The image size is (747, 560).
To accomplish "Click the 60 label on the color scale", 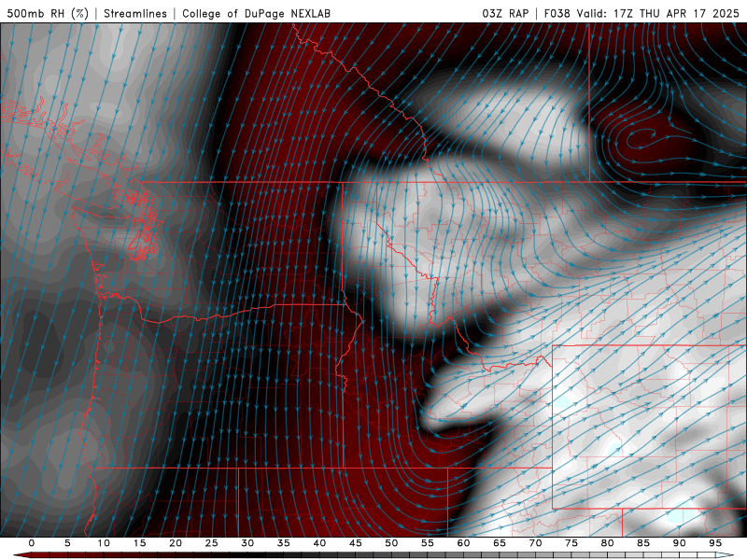I will [x=463, y=543].
